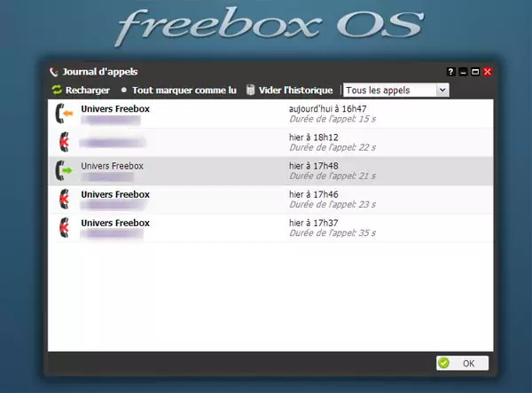Click Vider l'historique text

point(295,90)
